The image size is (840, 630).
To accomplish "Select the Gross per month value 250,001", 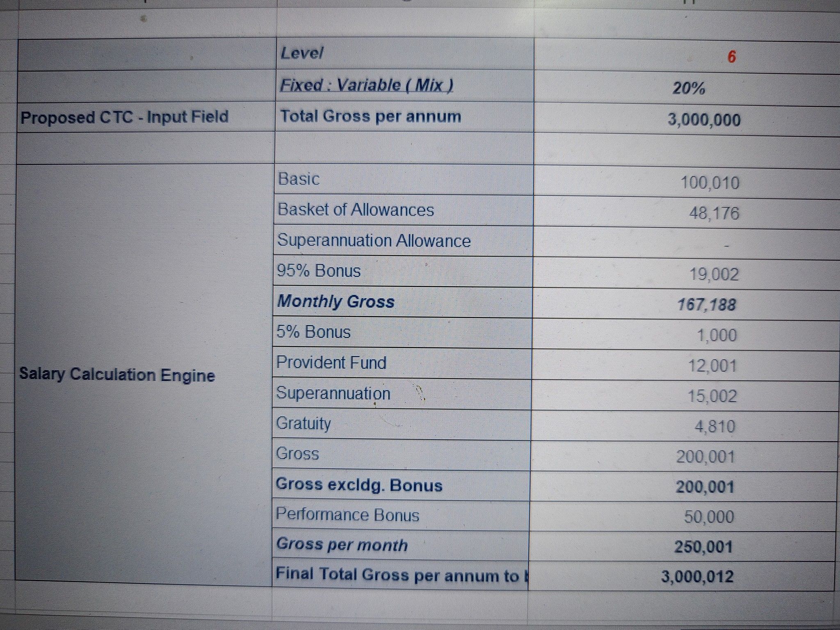I will [703, 547].
